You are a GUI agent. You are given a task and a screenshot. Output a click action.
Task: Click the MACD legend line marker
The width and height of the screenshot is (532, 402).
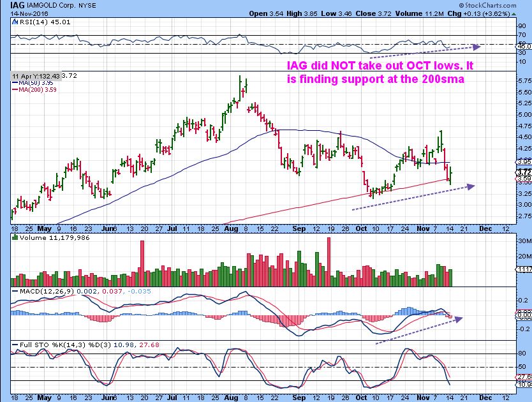click(15, 292)
